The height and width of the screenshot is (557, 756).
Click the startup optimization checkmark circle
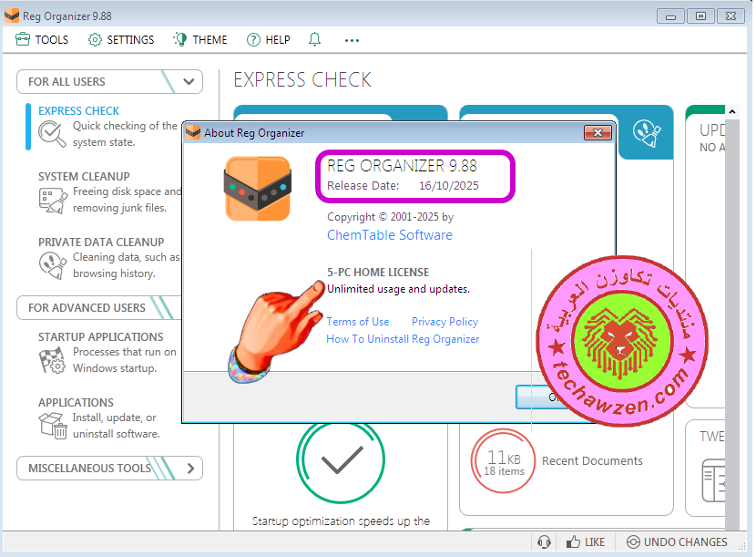pos(341,459)
